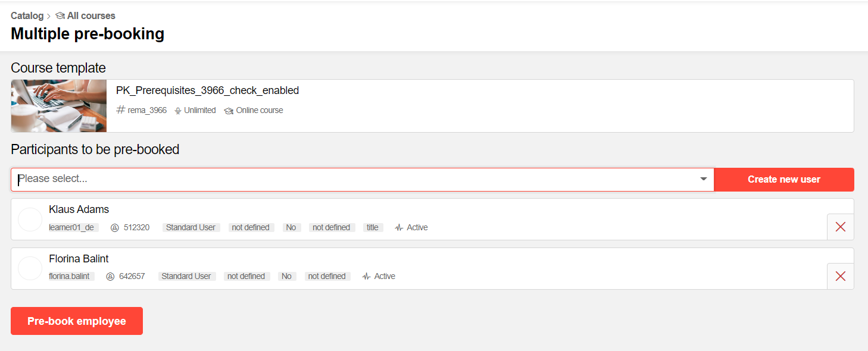Click the user ID icon next to 512320
The height and width of the screenshot is (351, 868).
[x=115, y=228]
